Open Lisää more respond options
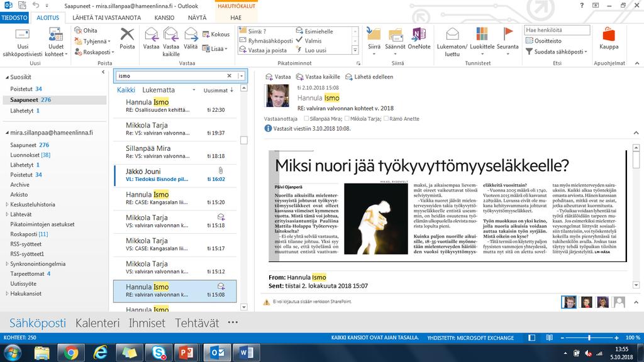The width and height of the screenshot is (644, 362). click(215, 49)
